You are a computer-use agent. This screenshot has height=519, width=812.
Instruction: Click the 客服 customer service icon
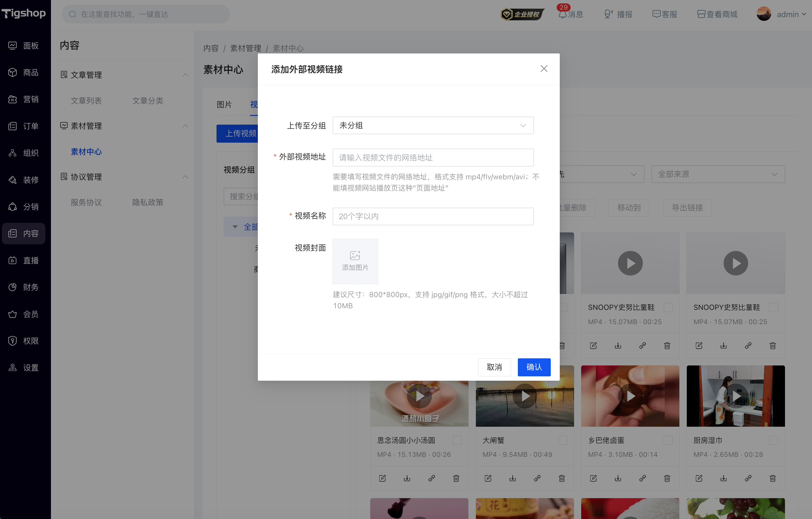click(656, 14)
